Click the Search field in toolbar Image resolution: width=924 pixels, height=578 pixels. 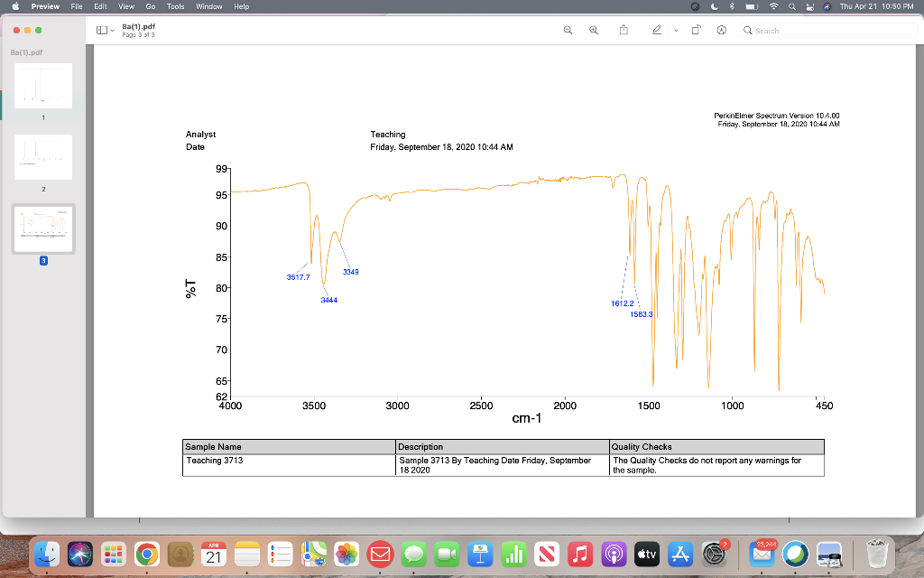(828, 30)
